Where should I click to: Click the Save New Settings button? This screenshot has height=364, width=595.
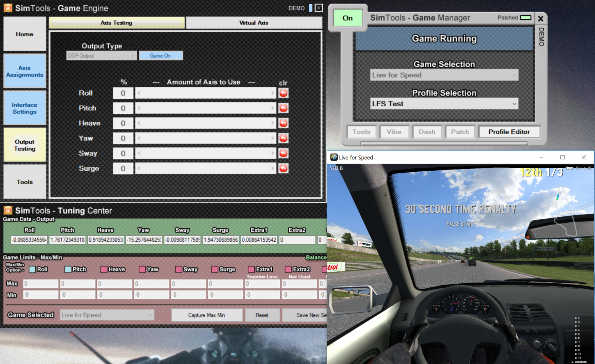click(x=305, y=315)
